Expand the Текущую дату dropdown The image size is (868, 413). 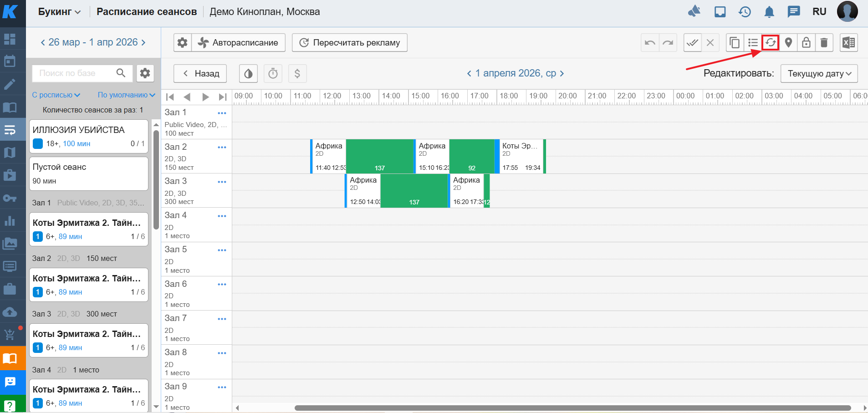[819, 73]
